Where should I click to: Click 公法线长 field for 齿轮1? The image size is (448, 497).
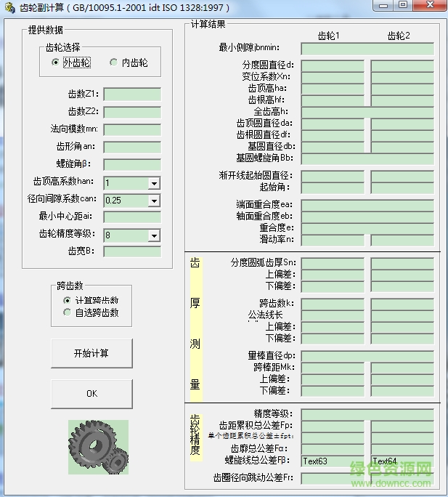(333, 316)
